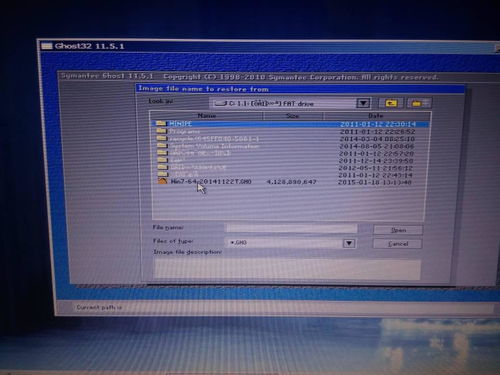This screenshot has width=500, height=375.
Task: Click the Win7-64 GHO image file icon
Action: pos(162,181)
